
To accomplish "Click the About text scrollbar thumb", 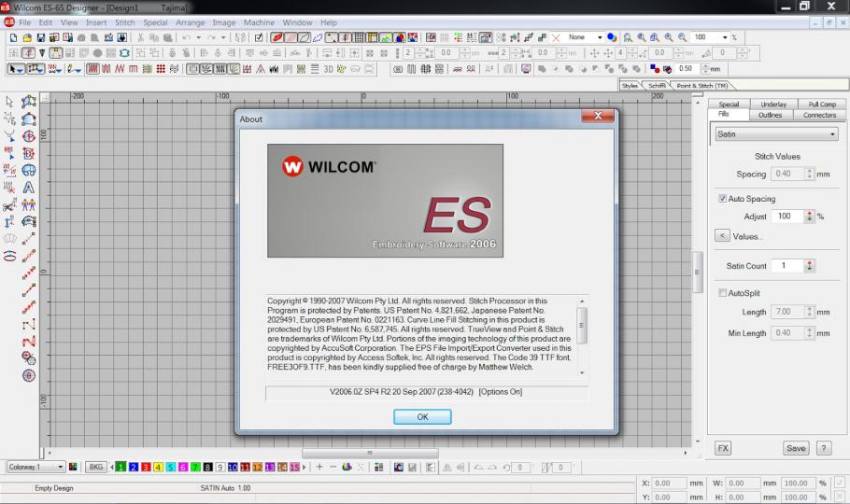I will pyautogui.click(x=582, y=325).
